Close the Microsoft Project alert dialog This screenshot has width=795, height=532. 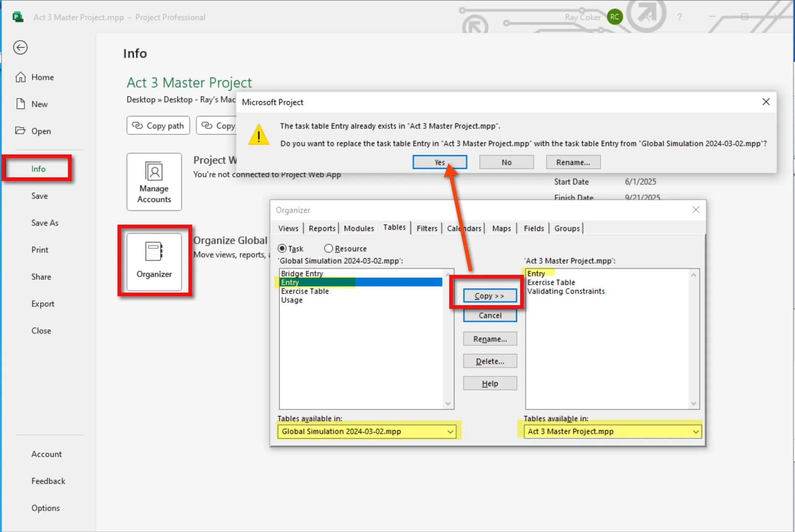coord(766,102)
